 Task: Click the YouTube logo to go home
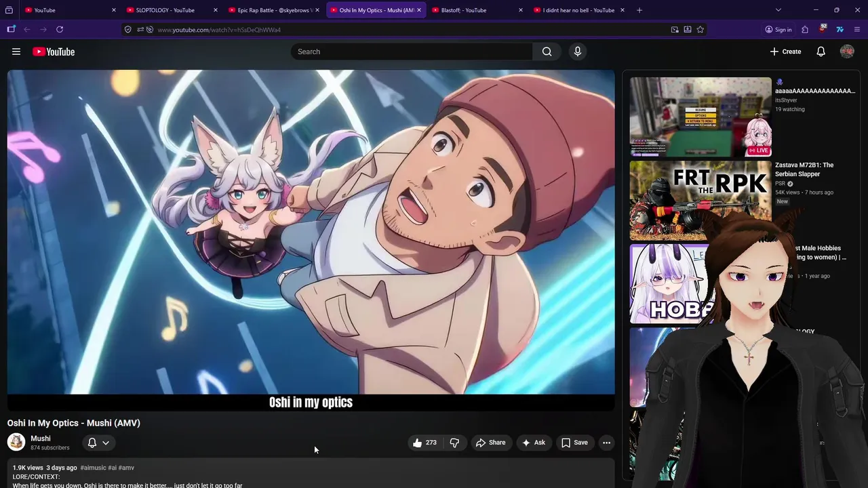click(54, 52)
